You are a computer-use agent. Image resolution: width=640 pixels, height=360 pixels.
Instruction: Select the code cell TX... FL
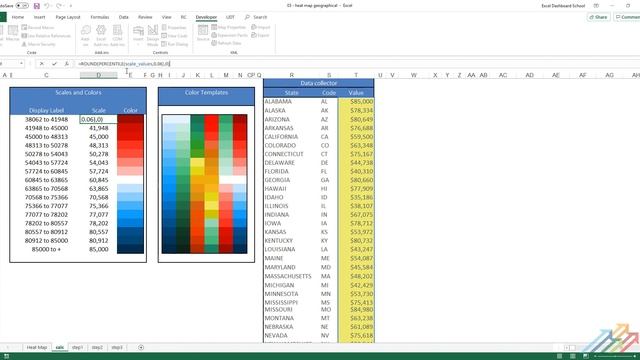pyautogui.click(x=329, y=171)
